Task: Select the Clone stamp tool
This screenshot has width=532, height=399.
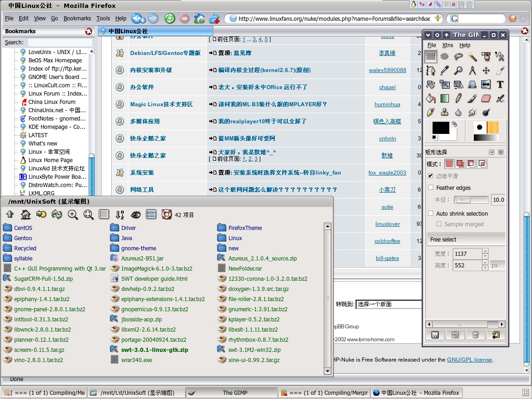Action: [444, 112]
